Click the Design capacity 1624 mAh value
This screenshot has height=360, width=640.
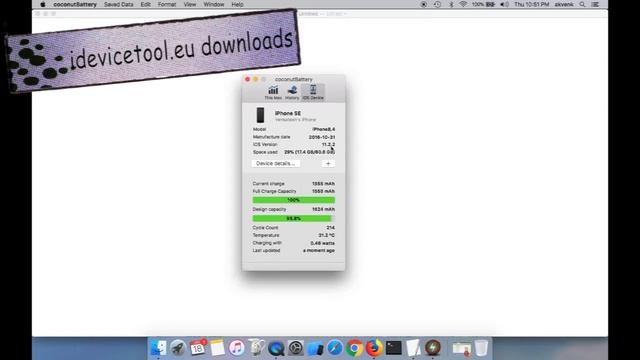[x=323, y=209]
